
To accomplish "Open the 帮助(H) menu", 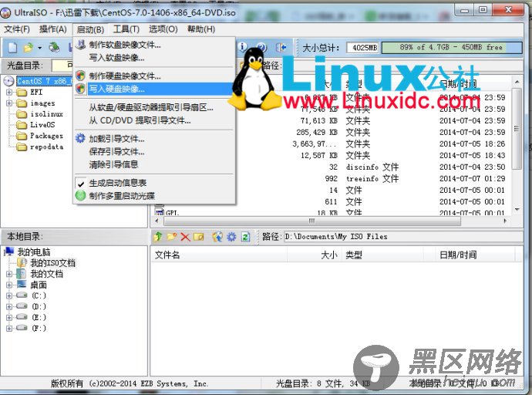I will 201,29.
